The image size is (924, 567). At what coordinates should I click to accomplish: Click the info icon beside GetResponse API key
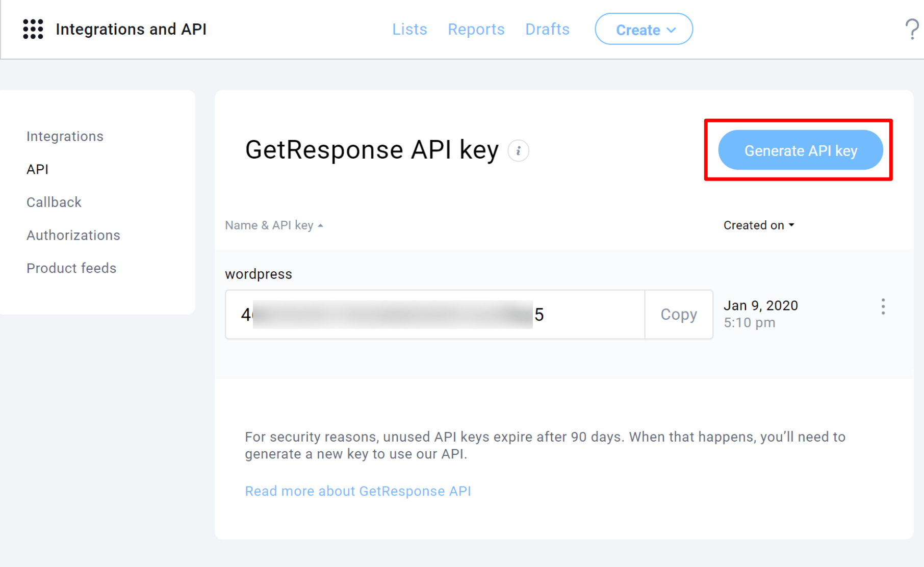point(519,150)
